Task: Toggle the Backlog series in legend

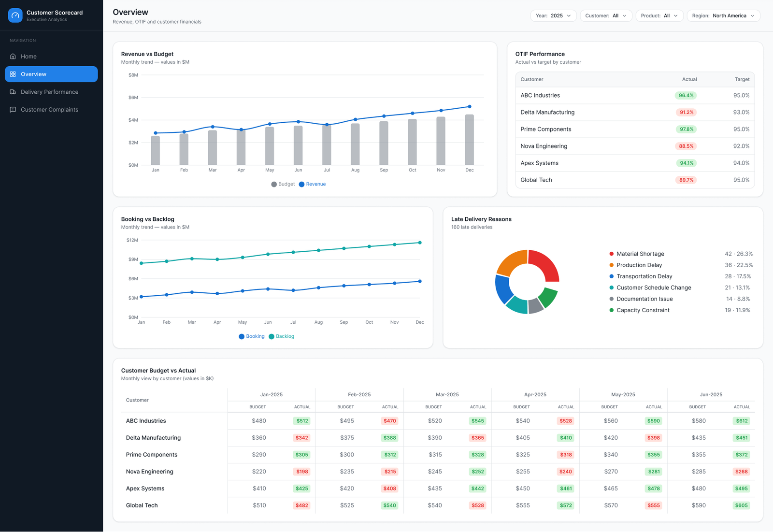Action: point(281,336)
